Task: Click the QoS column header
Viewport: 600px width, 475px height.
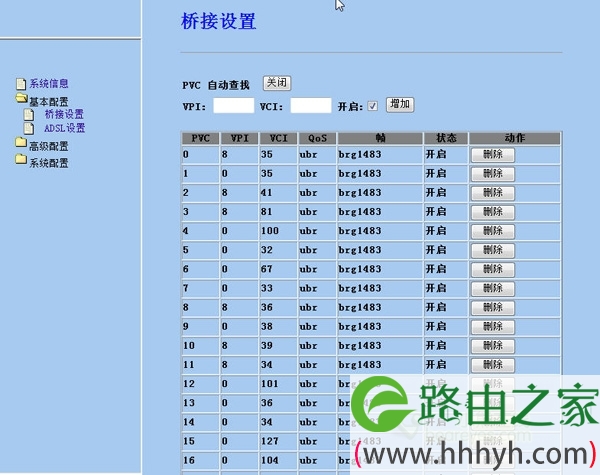Action: [x=318, y=138]
